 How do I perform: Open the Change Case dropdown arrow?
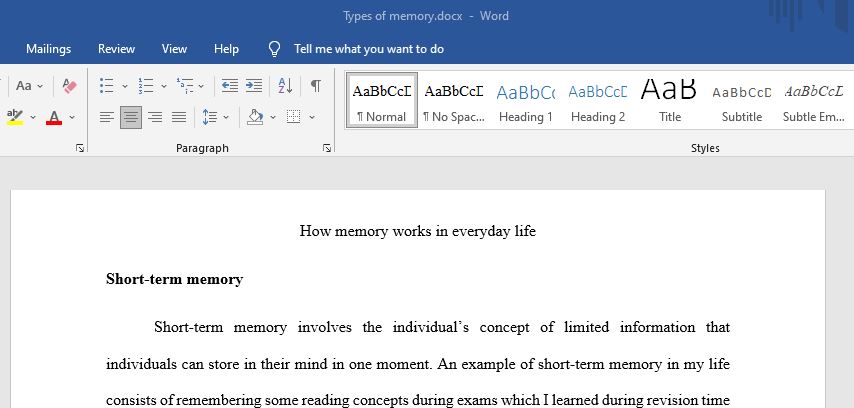coord(40,86)
